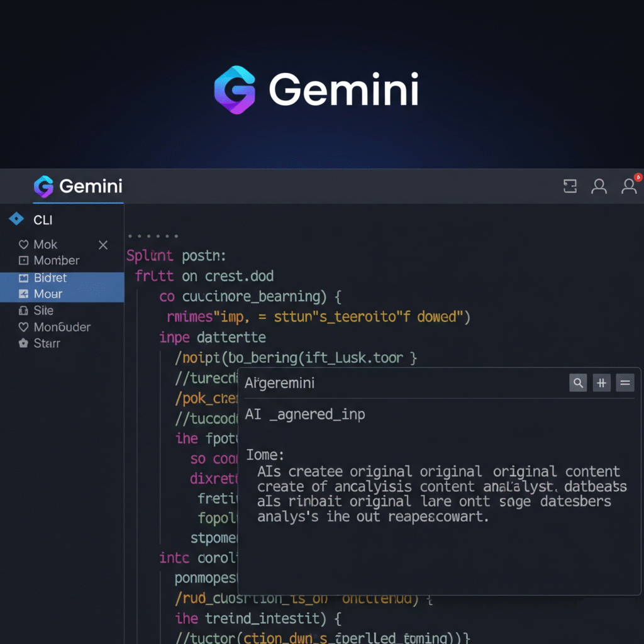Select the Mok sidebar item

[45, 245]
